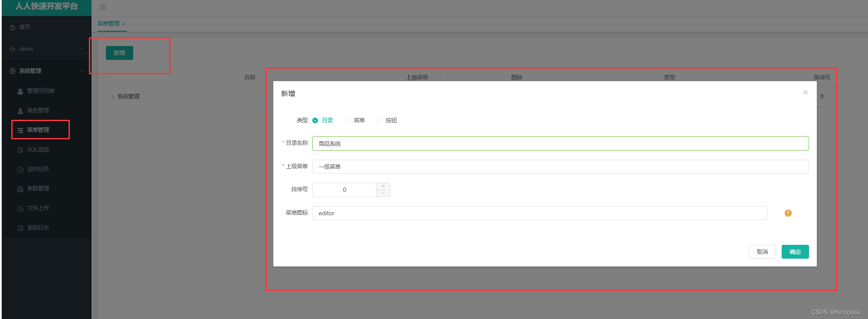Click the list icon beside 菜单管理
The width and height of the screenshot is (868, 319).
pyautogui.click(x=20, y=130)
